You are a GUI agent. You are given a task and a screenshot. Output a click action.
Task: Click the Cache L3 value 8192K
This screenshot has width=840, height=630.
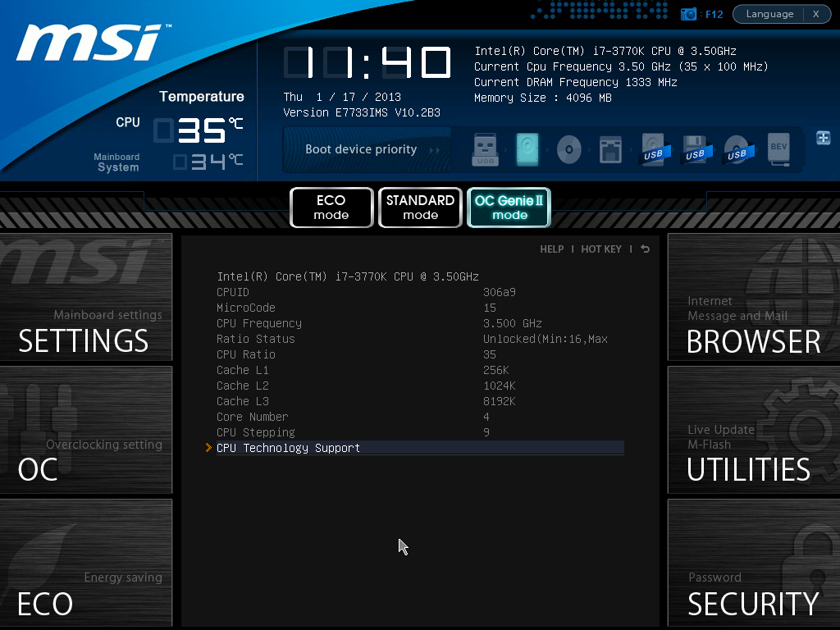(x=500, y=401)
